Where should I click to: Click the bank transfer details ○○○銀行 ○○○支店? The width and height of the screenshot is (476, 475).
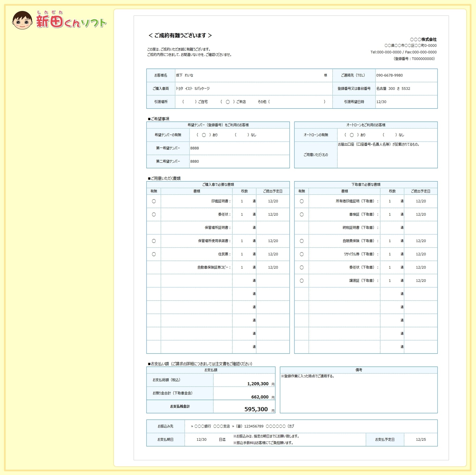click(242, 426)
